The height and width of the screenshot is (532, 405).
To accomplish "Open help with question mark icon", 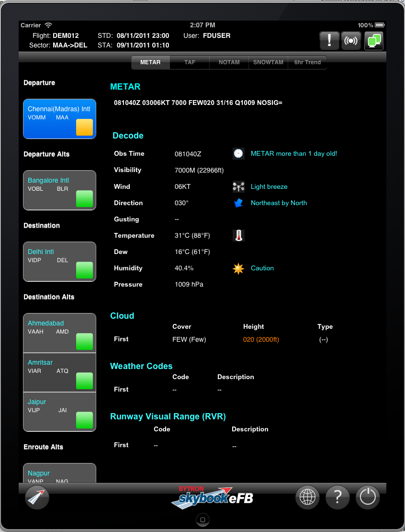I will 337,497.
